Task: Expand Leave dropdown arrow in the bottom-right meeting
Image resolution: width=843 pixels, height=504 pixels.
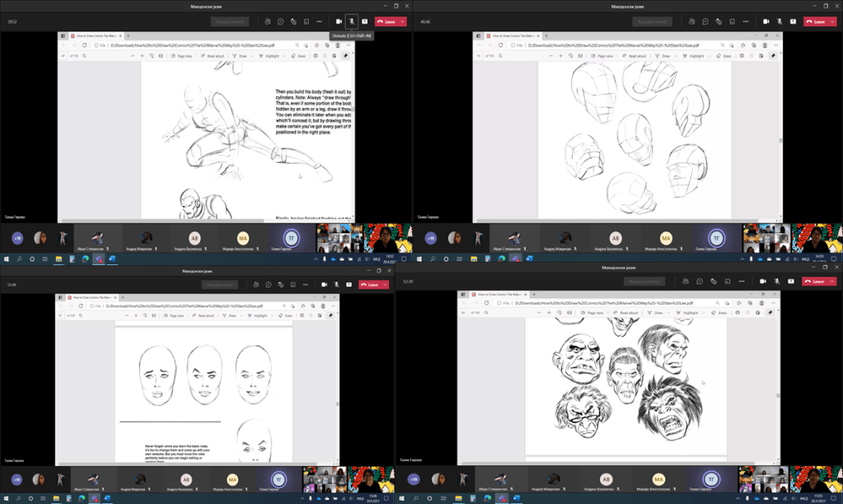Action: pyautogui.click(x=832, y=282)
